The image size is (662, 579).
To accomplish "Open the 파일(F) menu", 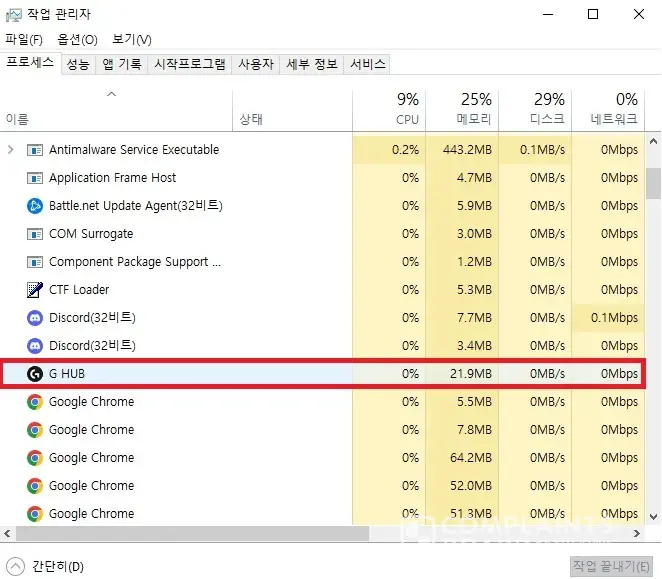I will coord(24,40).
